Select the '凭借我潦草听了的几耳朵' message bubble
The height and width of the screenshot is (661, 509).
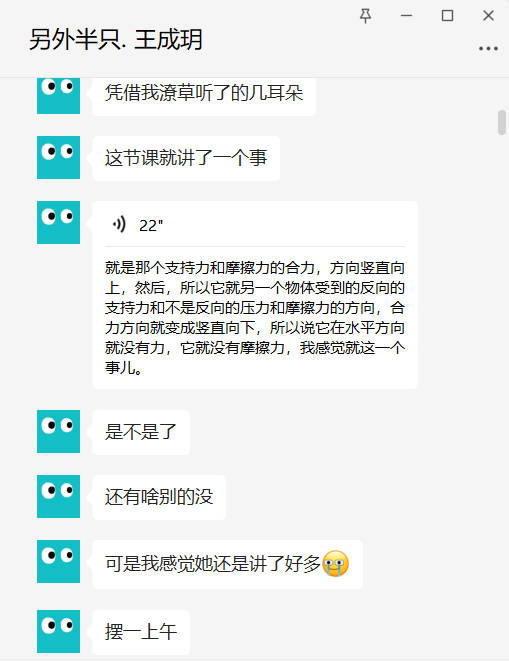(204, 94)
